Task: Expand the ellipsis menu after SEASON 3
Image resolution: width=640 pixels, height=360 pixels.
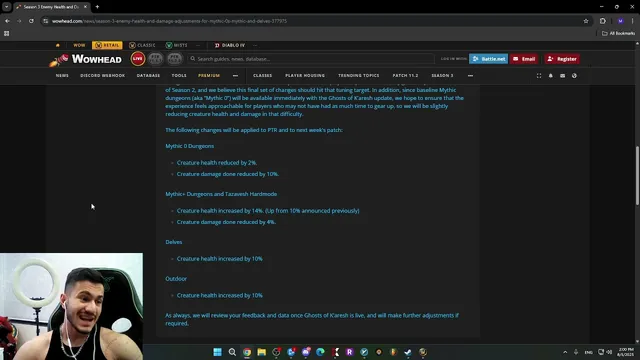Action: click(470, 76)
